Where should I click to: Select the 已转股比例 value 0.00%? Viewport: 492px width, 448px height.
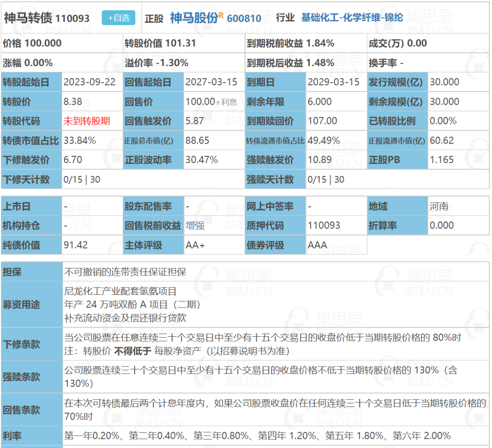pos(443,121)
